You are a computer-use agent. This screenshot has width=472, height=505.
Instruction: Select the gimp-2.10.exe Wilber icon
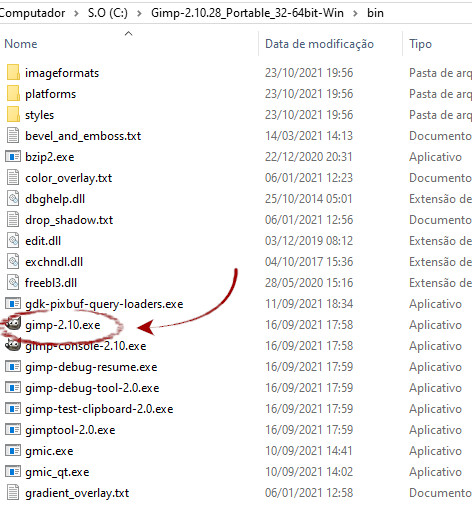[13, 324]
